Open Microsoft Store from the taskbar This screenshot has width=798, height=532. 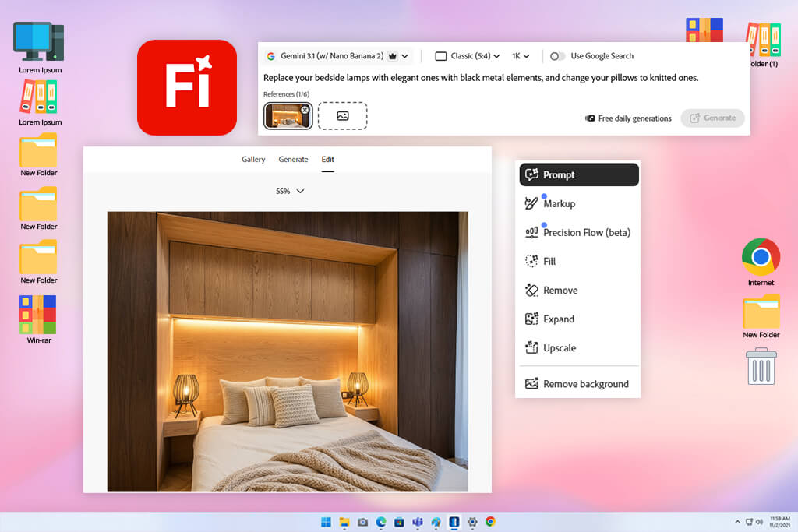click(399, 522)
